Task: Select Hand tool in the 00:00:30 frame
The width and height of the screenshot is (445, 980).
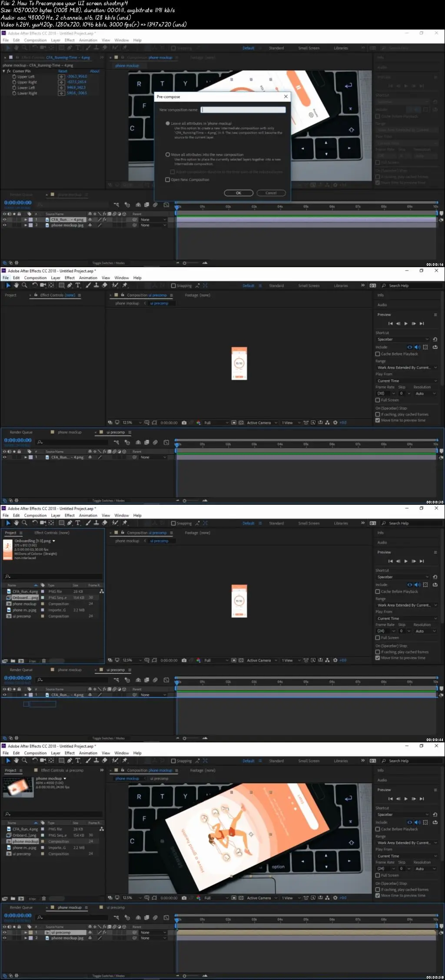Action: coord(16,285)
